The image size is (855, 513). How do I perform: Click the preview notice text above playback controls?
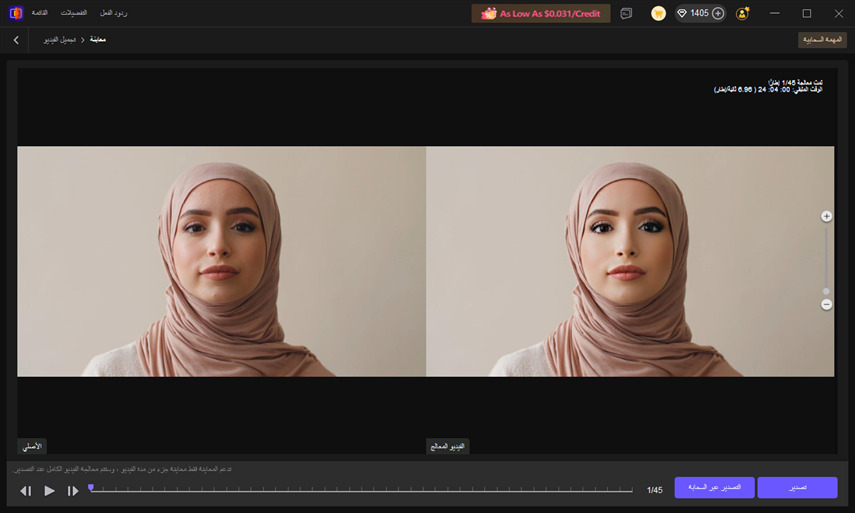122,469
